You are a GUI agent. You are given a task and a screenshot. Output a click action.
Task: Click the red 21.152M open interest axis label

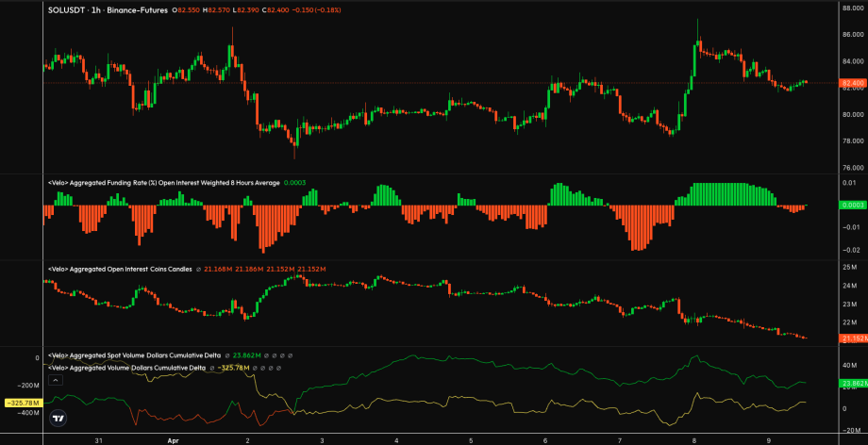point(852,338)
